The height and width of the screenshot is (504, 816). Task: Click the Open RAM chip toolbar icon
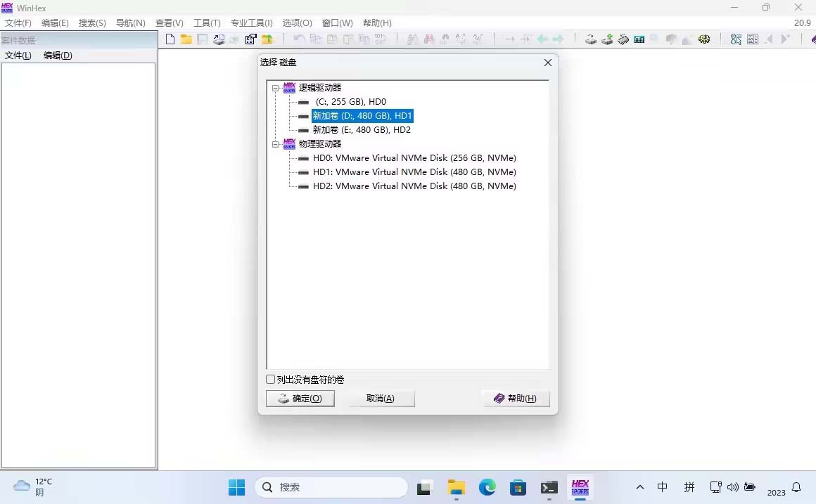(623, 39)
